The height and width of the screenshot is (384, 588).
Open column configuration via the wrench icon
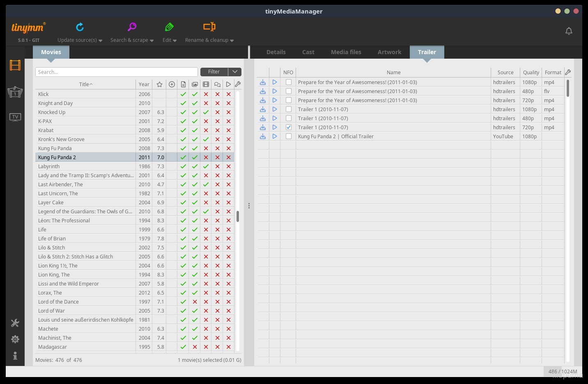(568, 72)
